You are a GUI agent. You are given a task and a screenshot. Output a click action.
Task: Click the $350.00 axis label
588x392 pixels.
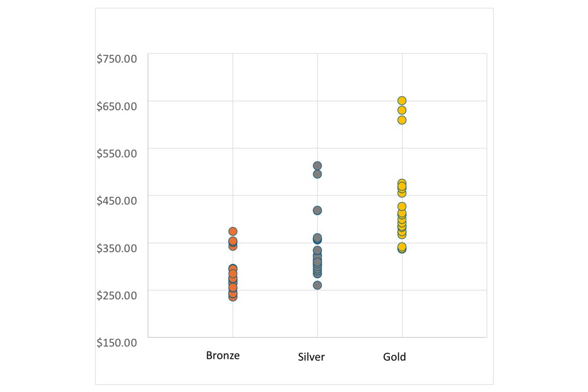[x=116, y=248]
